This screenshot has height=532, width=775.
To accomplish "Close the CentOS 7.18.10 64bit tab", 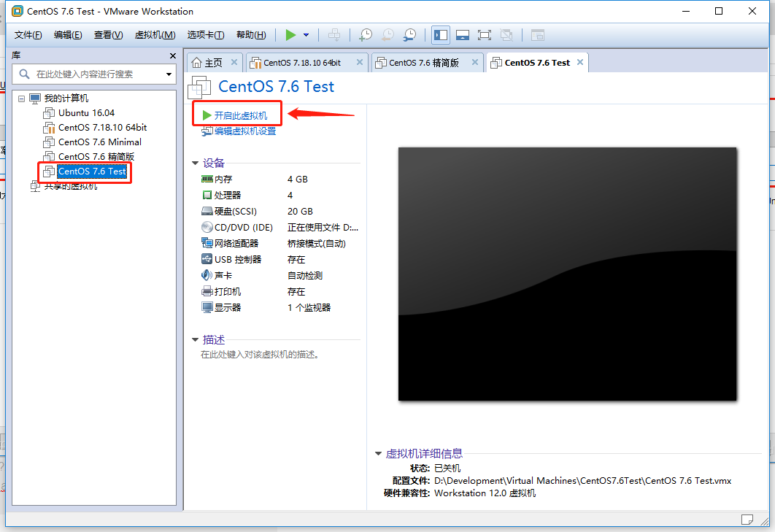I will pos(359,62).
